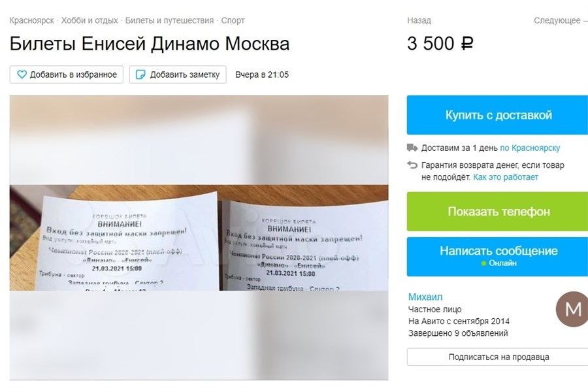
Task: Subscribe via Подписаться на продавца
Action: click(x=497, y=357)
